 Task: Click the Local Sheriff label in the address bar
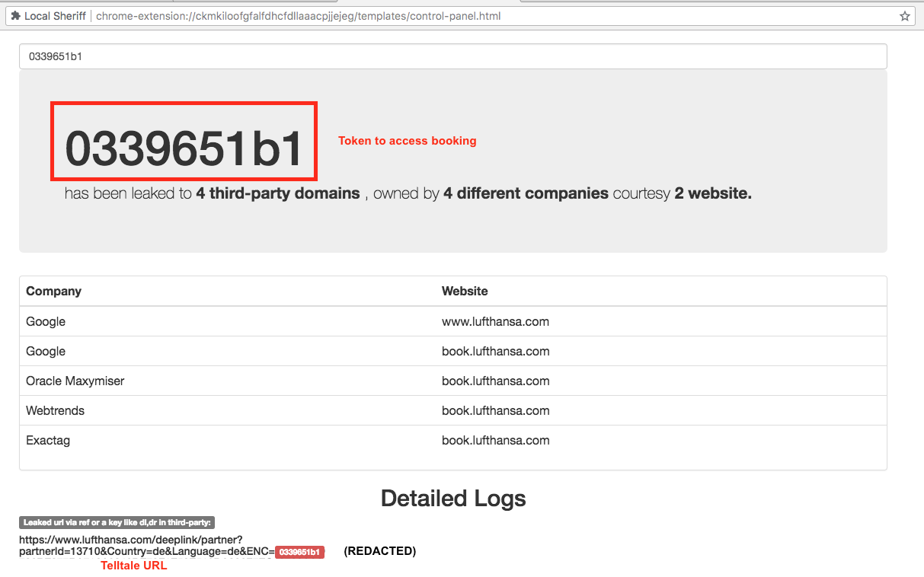click(x=55, y=16)
